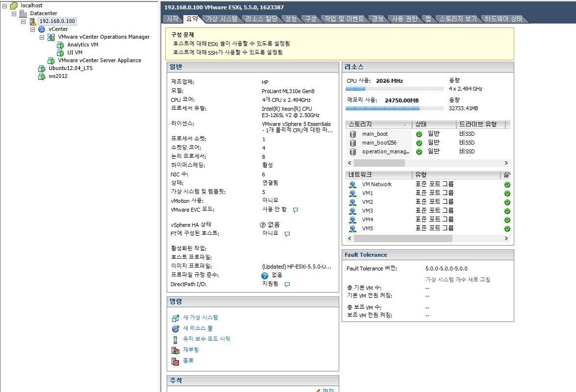Open the 가상 시스템 tab
This screenshot has width=576, height=392.
pos(222,19)
